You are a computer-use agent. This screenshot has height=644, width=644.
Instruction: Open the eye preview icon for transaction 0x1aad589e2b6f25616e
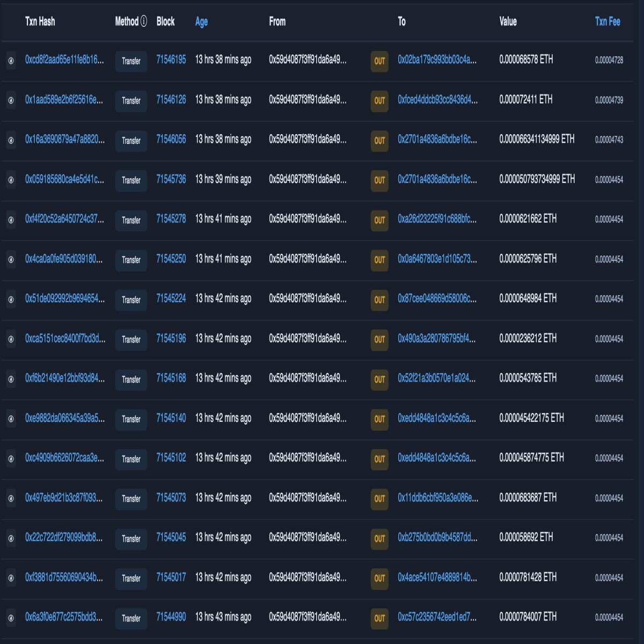point(11,100)
